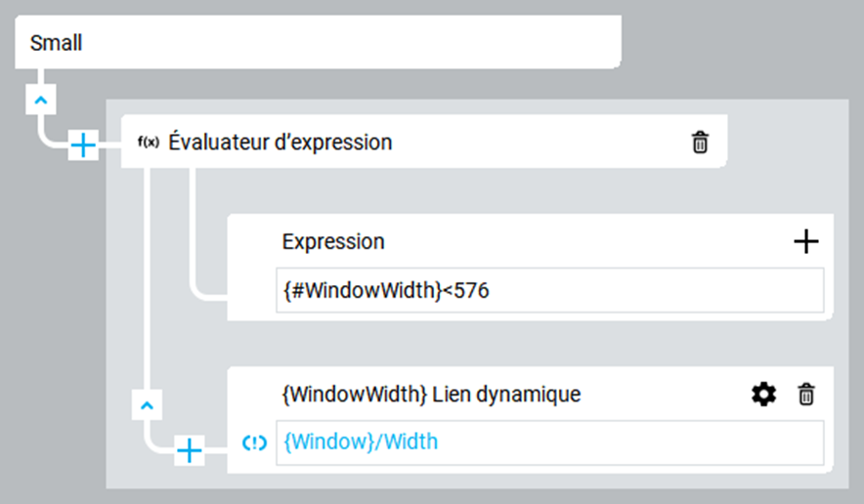Collapse Évaluateur d'expression children with chevron
864x504 pixels.
(x=147, y=405)
